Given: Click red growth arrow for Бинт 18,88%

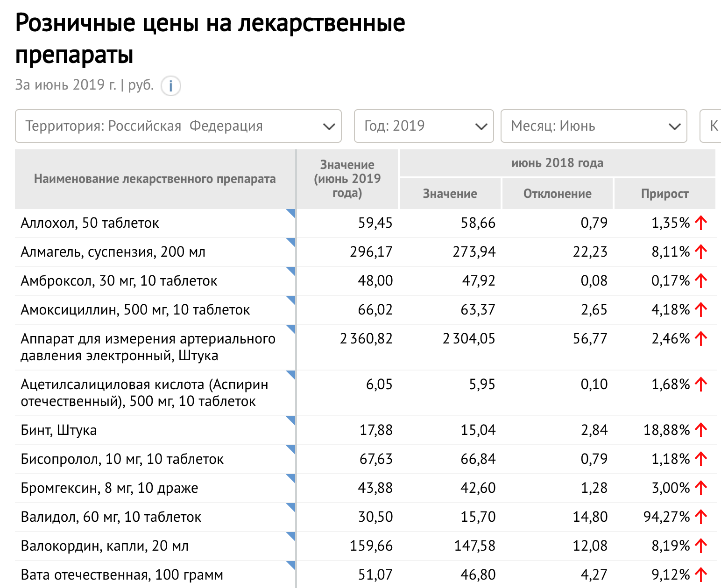Looking at the screenshot, I should [700, 430].
